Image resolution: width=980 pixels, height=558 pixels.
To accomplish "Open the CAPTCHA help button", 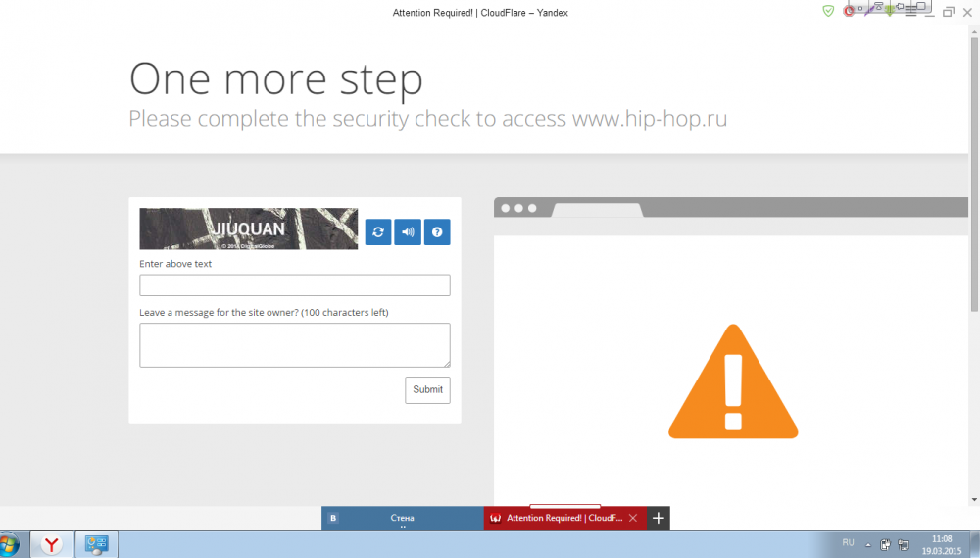I will click(x=437, y=232).
